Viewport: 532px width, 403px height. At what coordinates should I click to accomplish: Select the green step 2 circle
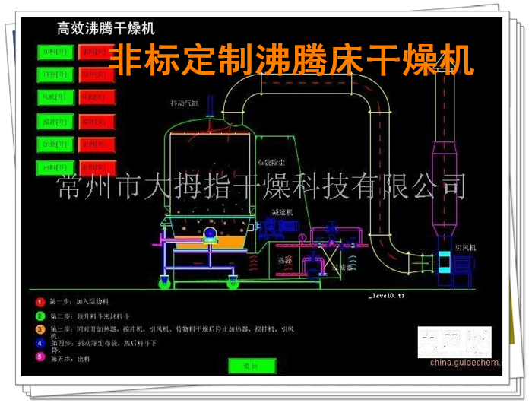pos(40,316)
